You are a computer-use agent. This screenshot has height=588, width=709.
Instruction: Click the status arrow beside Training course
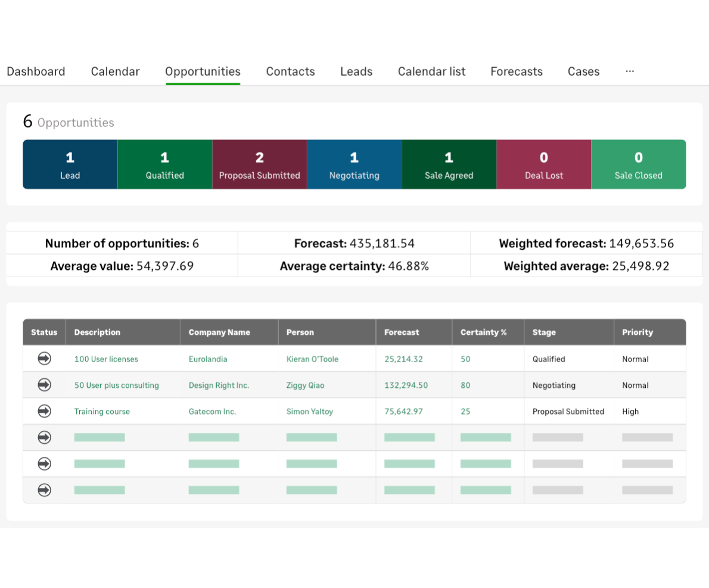click(x=44, y=411)
